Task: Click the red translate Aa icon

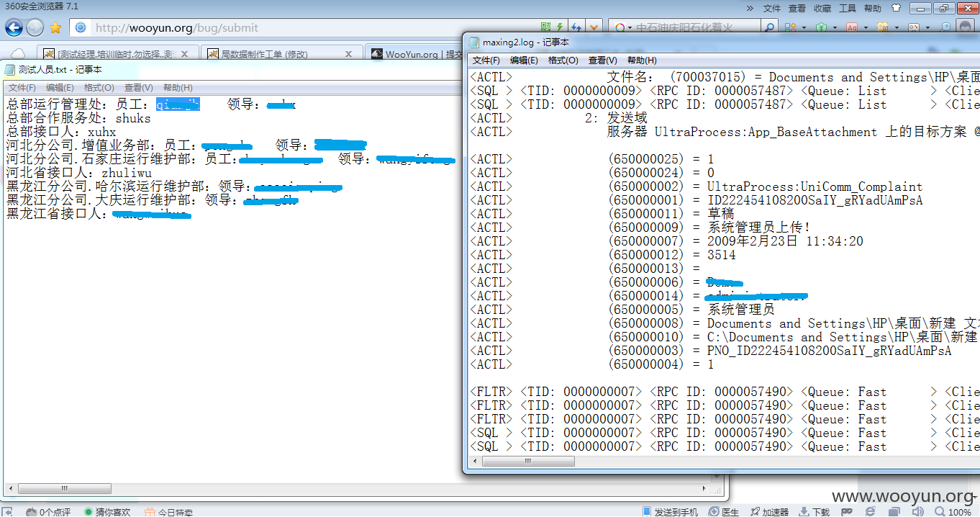Action: point(852,28)
